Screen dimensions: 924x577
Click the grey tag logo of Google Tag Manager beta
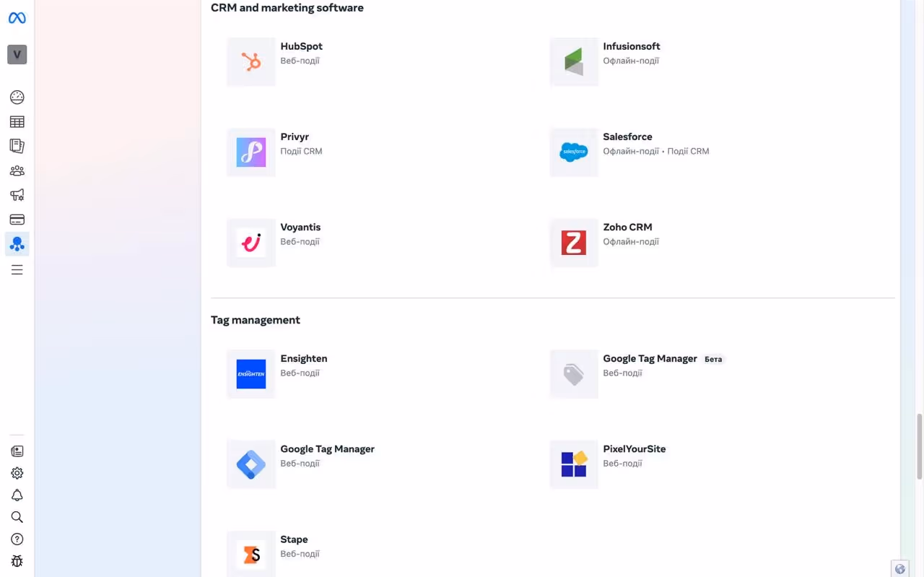click(574, 374)
